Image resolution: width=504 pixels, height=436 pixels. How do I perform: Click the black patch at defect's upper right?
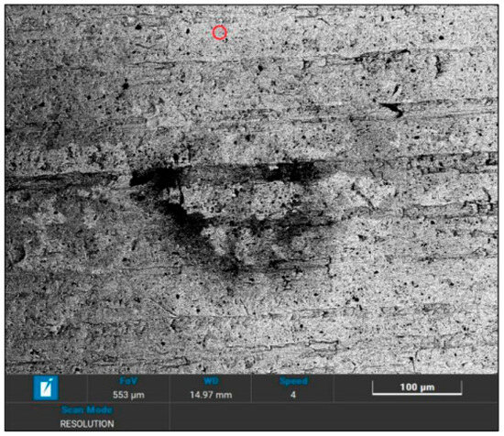click(290, 172)
